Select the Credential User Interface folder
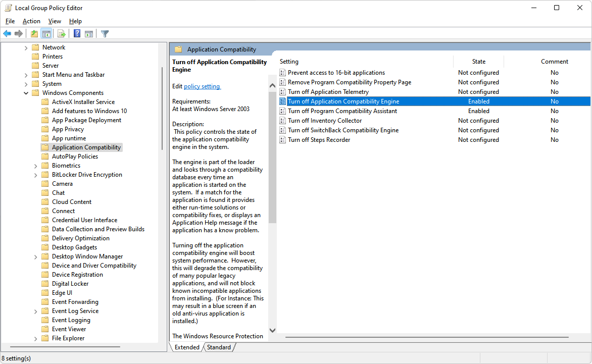The width and height of the screenshot is (592, 364). (84, 220)
